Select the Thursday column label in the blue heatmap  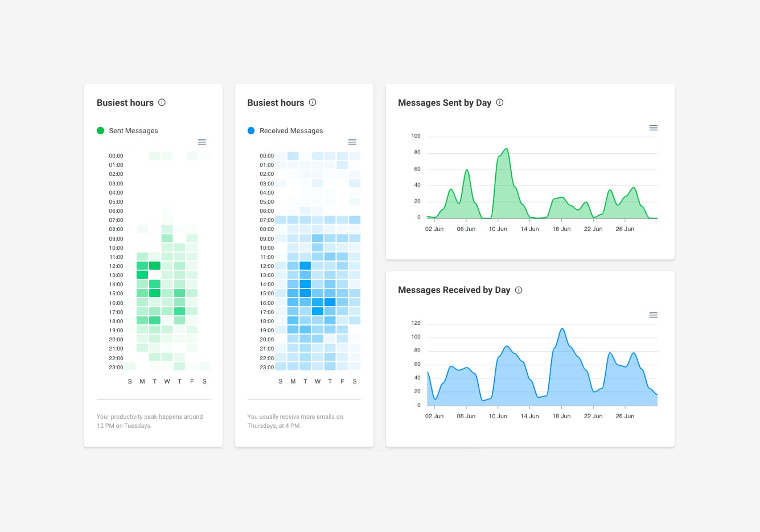[x=330, y=381]
